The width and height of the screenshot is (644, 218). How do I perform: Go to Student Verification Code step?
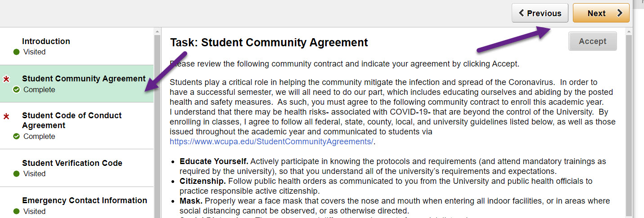(72, 163)
